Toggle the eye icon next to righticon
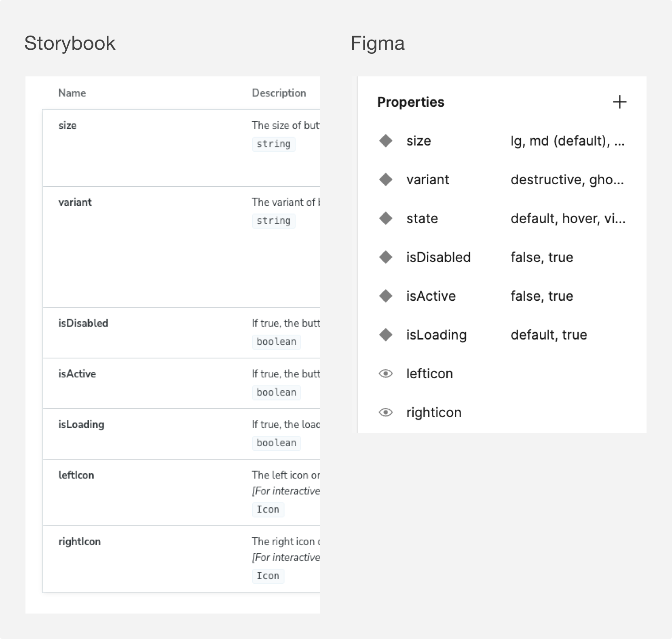This screenshot has width=672, height=639. (x=386, y=412)
